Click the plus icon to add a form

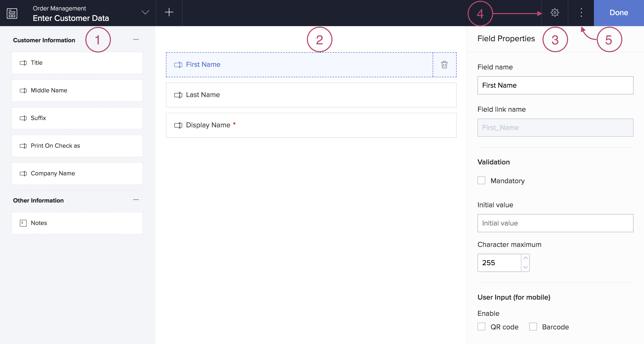tap(169, 12)
